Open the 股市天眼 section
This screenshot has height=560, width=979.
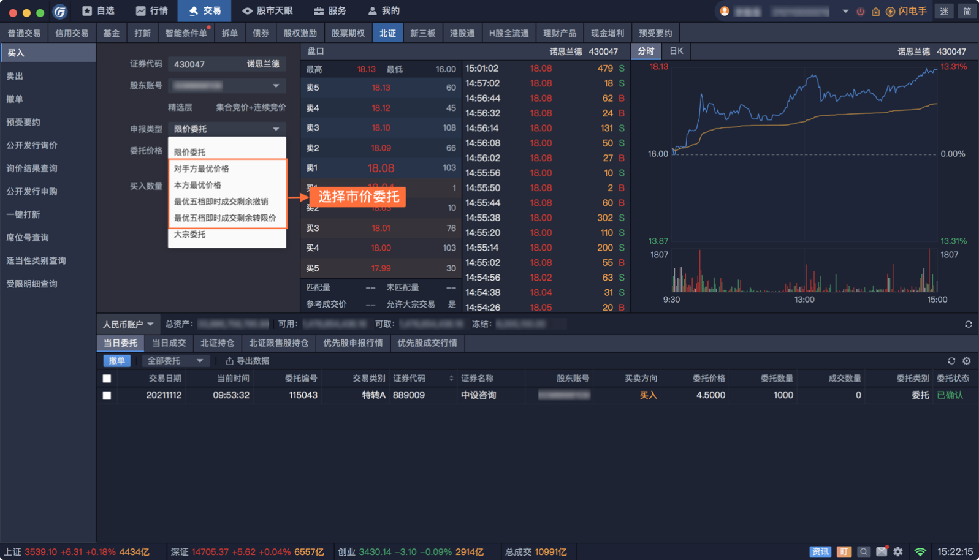[x=267, y=11]
